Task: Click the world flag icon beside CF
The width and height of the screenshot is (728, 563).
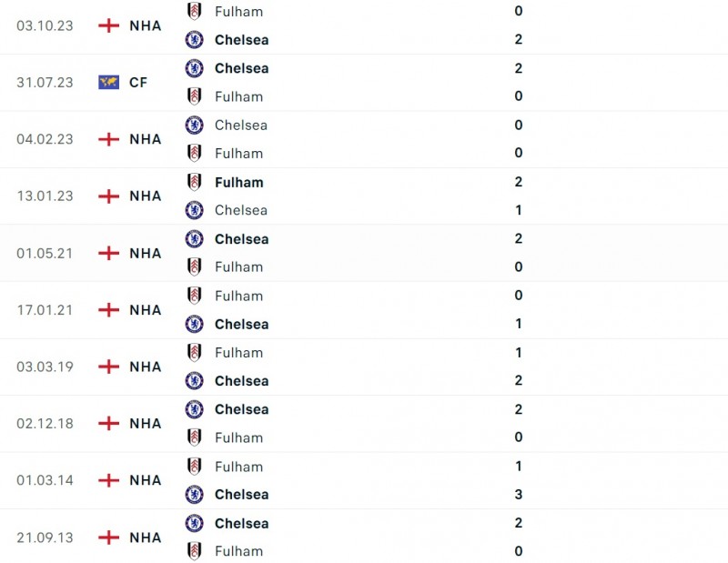Action: pos(109,83)
